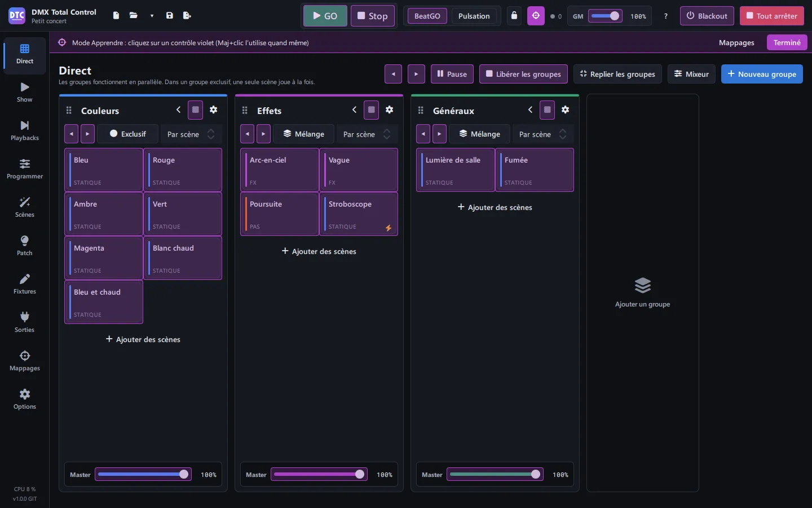This screenshot has height=508, width=812.
Task: Go to Patch in the sidebar
Action: (x=25, y=247)
